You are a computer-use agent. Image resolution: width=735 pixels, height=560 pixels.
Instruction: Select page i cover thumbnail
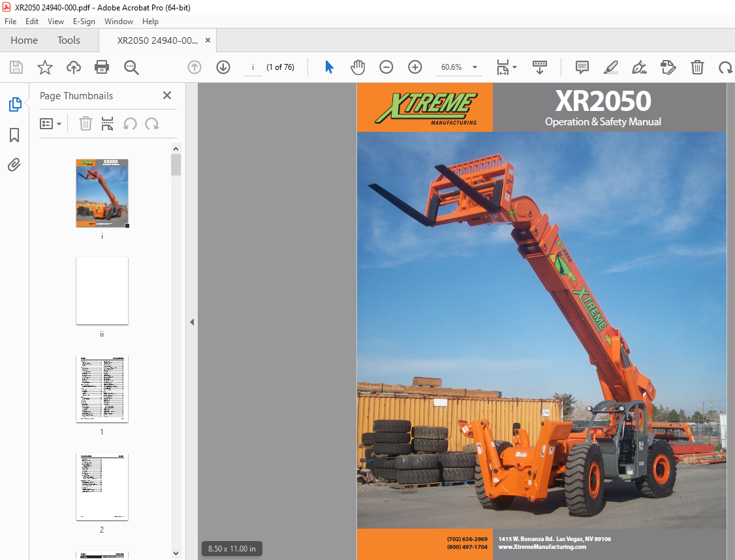click(102, 193)
